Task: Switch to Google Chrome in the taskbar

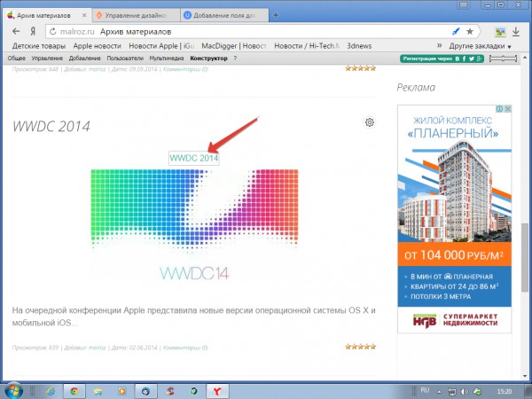Action: (x=74, y=391)
